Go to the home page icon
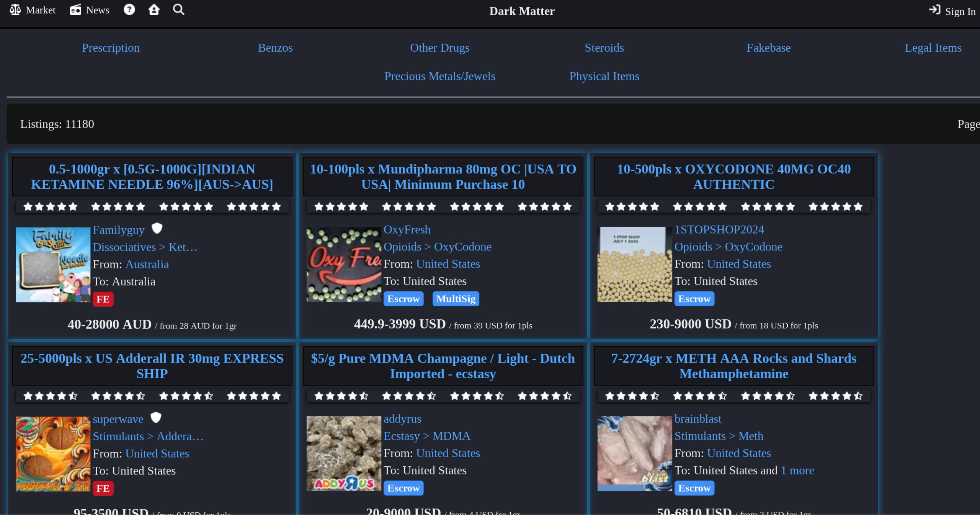 [x=154, y=9]
